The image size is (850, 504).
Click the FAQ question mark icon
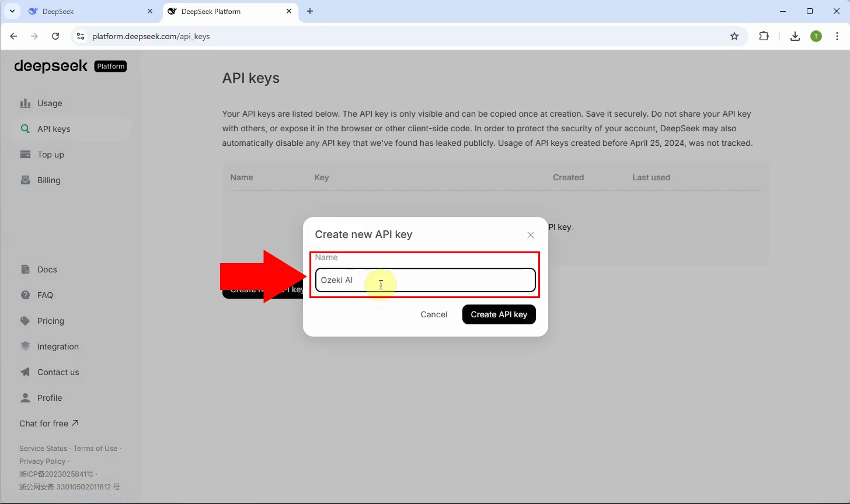25,295
